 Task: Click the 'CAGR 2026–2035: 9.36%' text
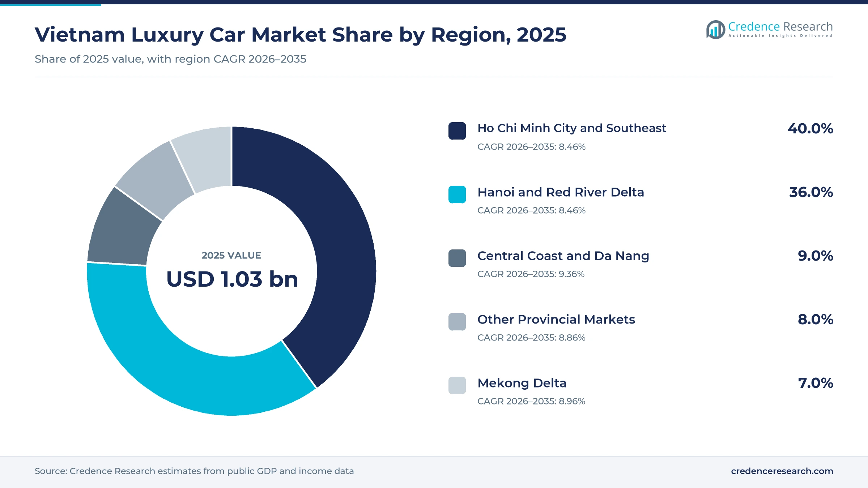[x=531, y=274]
